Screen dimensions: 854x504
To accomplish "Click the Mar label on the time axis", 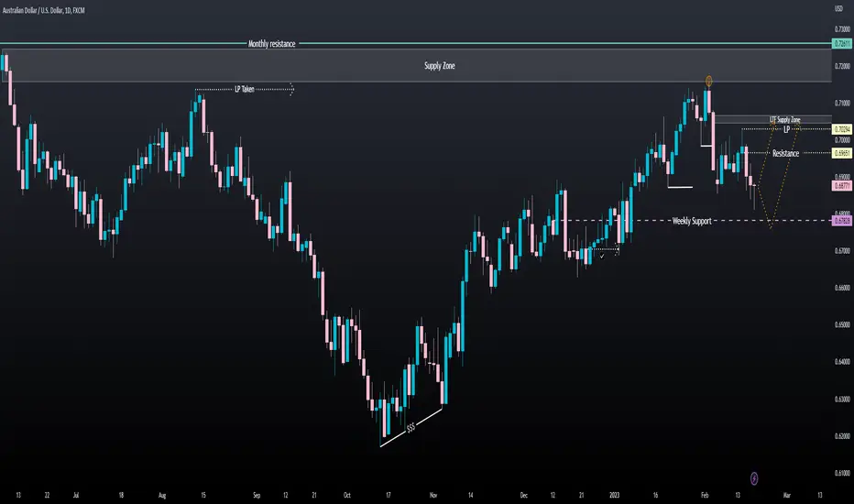I will (x=786, y=495).
